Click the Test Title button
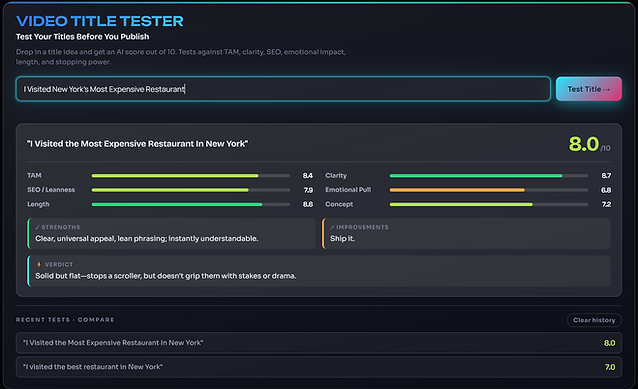 588,89
